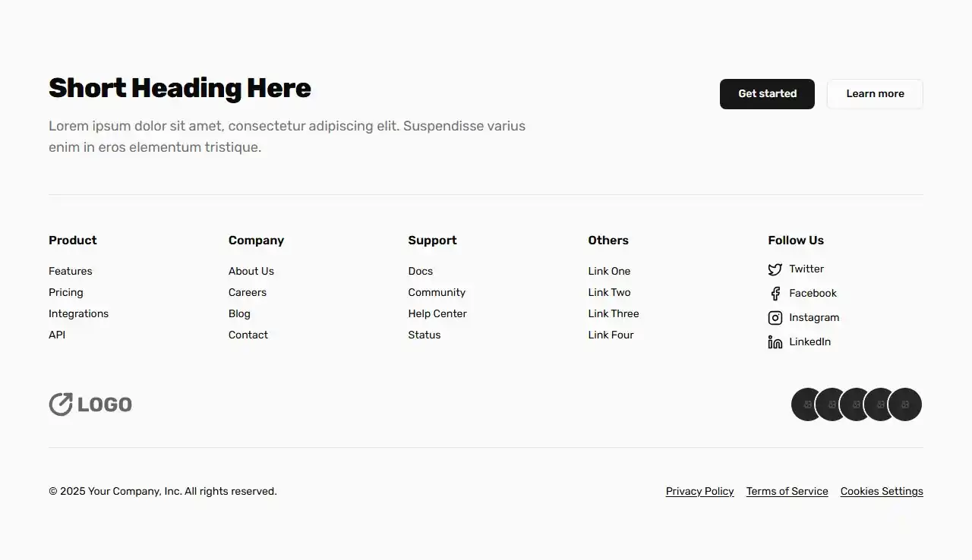Go to the Pricing page
Image resolution: width=972 pixels, height=560 pixels.
pos(65,292)
